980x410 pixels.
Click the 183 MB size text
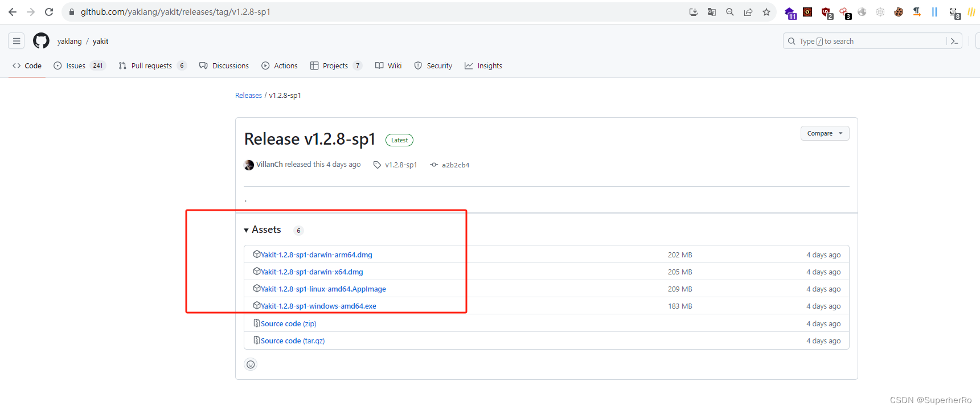click(x=680, y=306)
